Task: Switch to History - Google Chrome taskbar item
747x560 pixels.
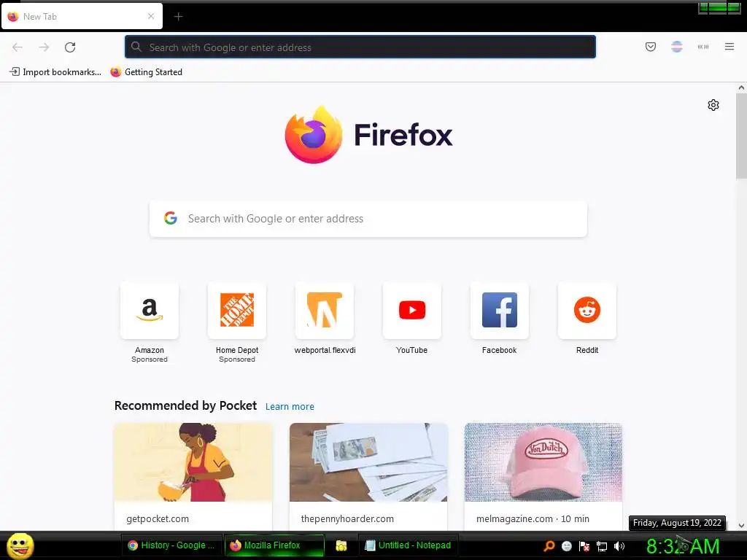Action: point(171,545)
